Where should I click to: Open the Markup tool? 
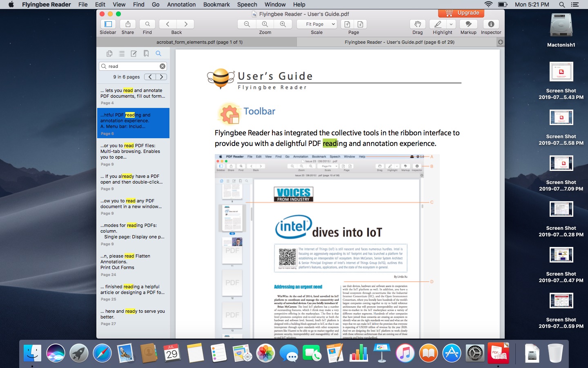(x=468, y=24)
